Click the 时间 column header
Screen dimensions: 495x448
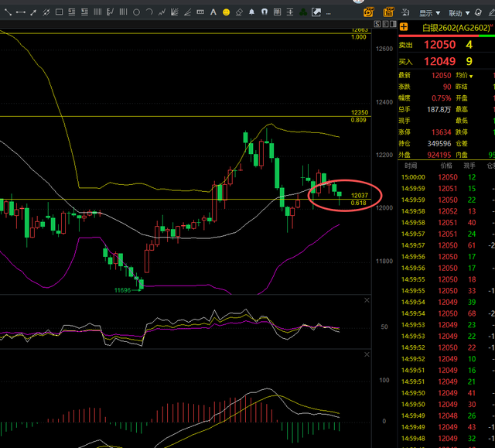pyautogui.click(x=411, y=166)
